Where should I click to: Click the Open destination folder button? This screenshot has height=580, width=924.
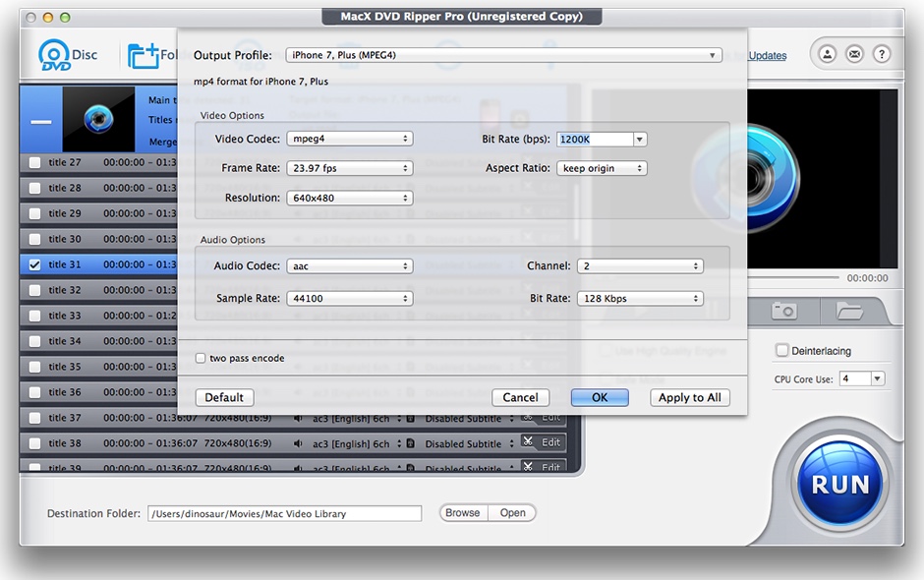tap(512, 513)
